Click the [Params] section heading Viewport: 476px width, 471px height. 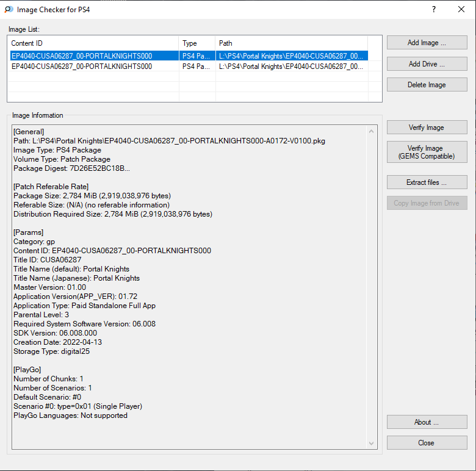pyautogui.click(x=28, y=232)
